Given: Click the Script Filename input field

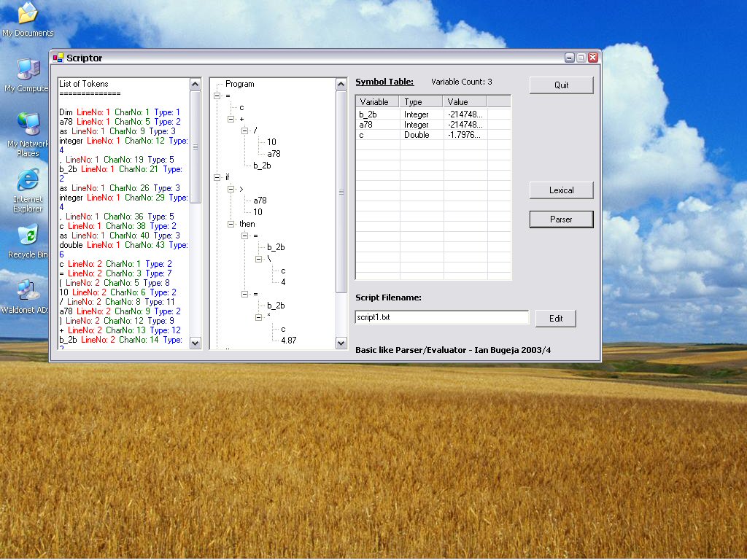Looking at the screenshot, I should 441,317.
